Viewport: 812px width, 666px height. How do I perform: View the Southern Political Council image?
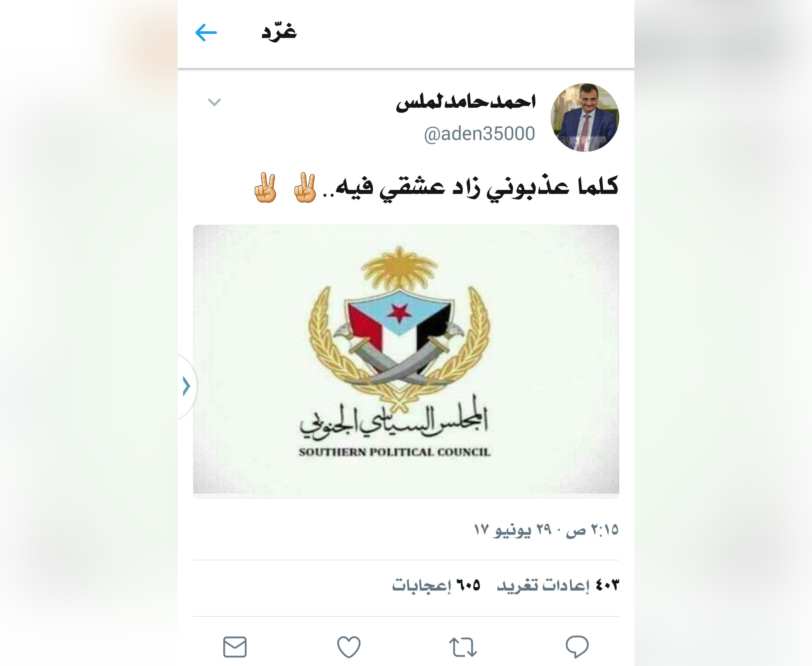[406, 361]
